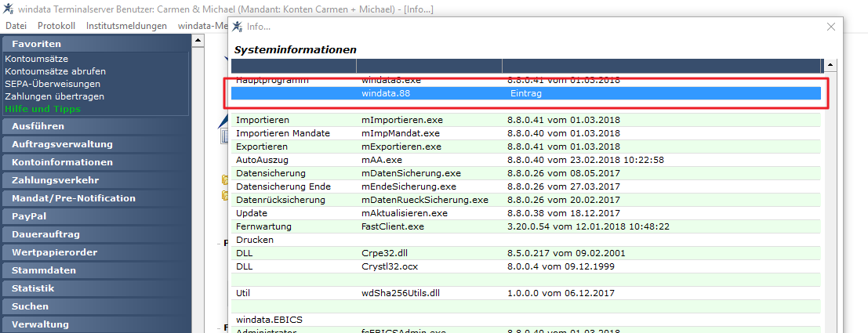This screenshot has height=333, width=868.
Task: Select Kontoumsätze abrufen favorite
Action: point(56,71)
